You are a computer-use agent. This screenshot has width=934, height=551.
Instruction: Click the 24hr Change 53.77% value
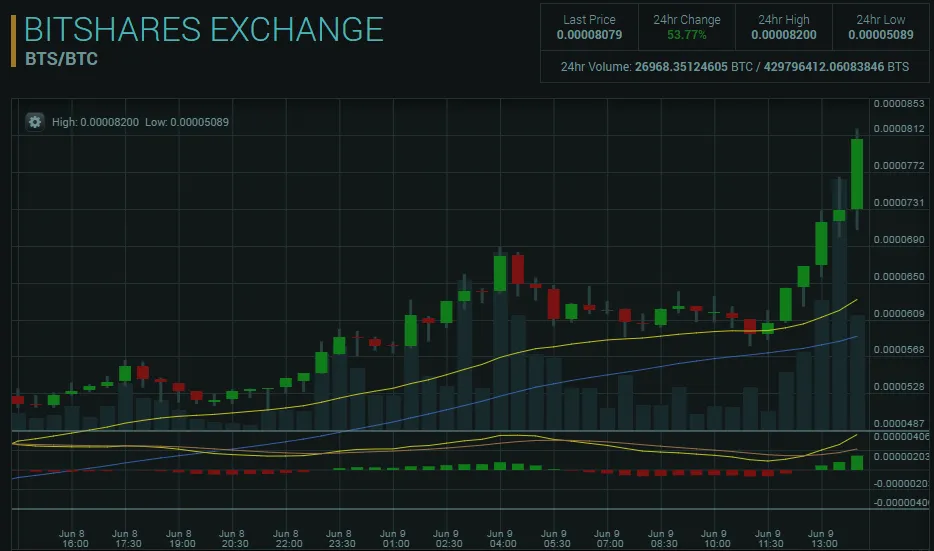687,35
